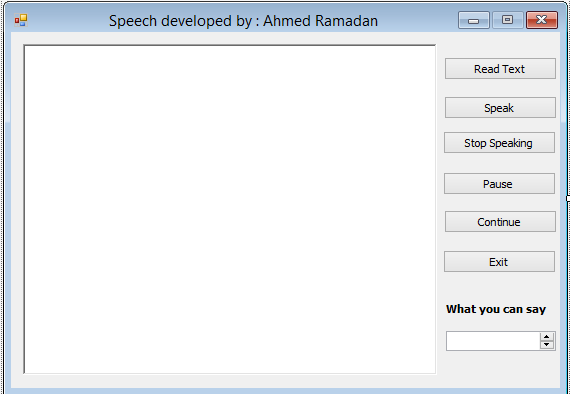The width and height of the screenshot is (570, 394).
Task: Pause the speech playback
Action: point(499,184)
